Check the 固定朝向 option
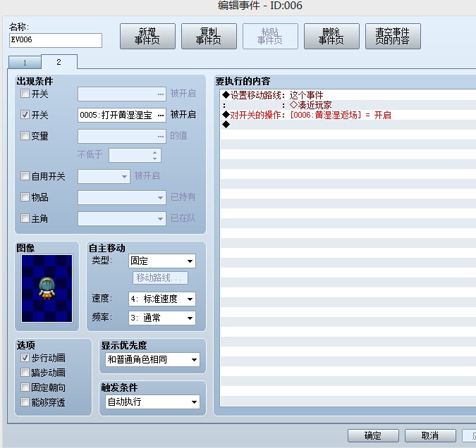The image size is (476, 448). 25,387
